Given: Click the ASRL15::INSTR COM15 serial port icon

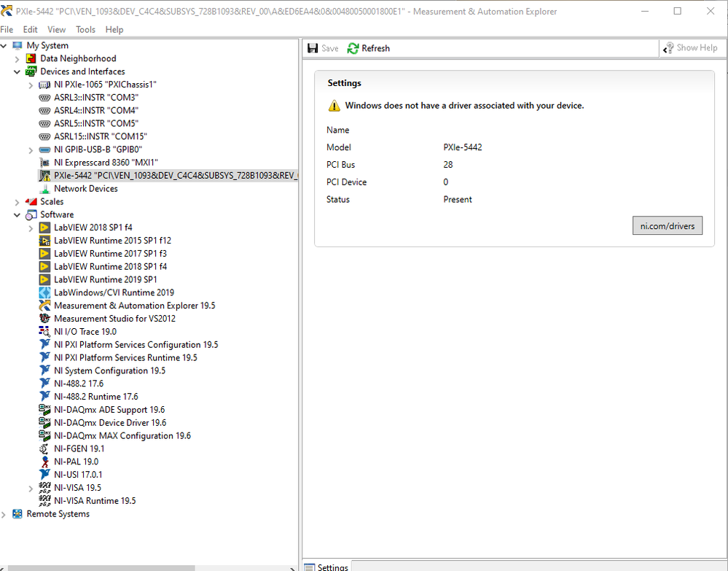Looking at the screenshot, I should (x=44, y=136).
